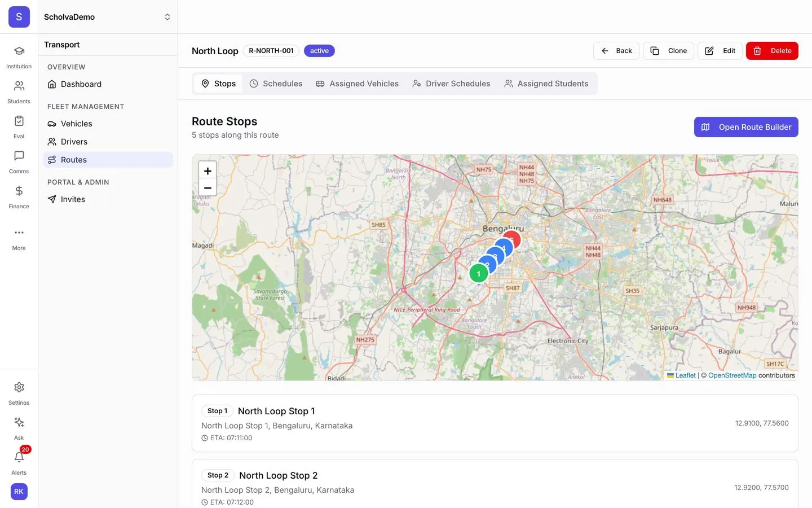Viewport: 812px width, 508px height.
Task: View the Assigned Students tab
Action: (x=546, y=84)
